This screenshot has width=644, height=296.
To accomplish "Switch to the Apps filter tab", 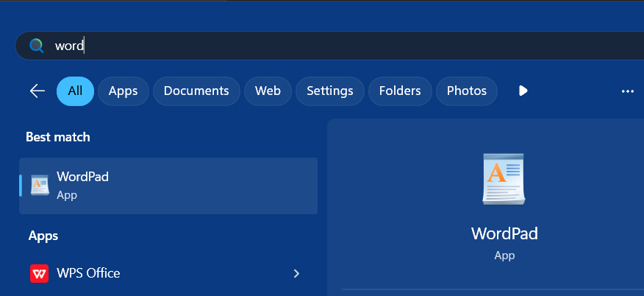I will (x=124, y=91).
